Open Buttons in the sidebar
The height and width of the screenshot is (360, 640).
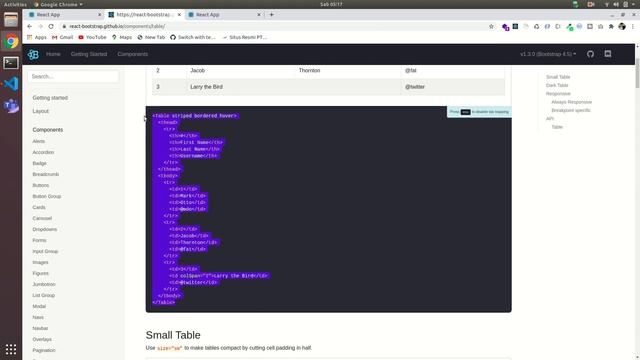(x=41, y=185)
